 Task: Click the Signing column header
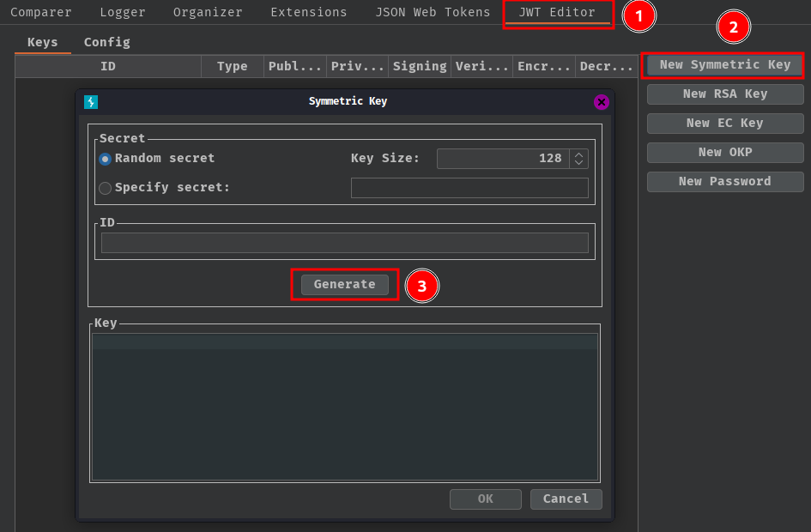[420, 66]
